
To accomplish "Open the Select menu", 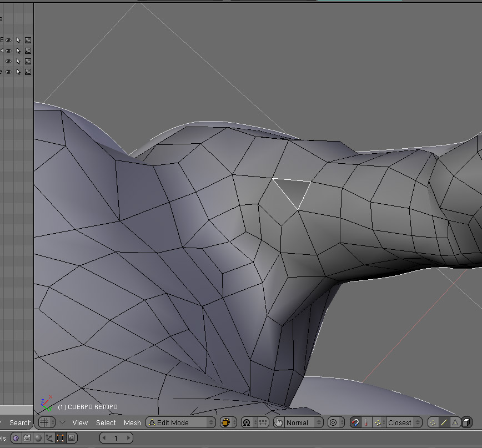I will [106, 423].
